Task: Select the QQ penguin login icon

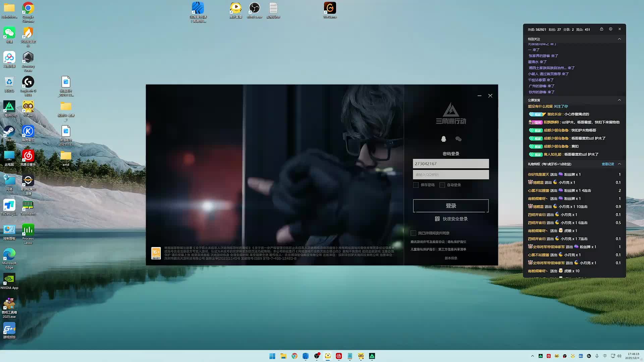Action: 443,139
